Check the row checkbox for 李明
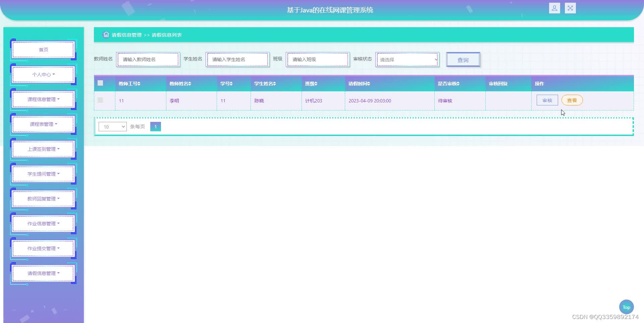 [x=100, y=100]
